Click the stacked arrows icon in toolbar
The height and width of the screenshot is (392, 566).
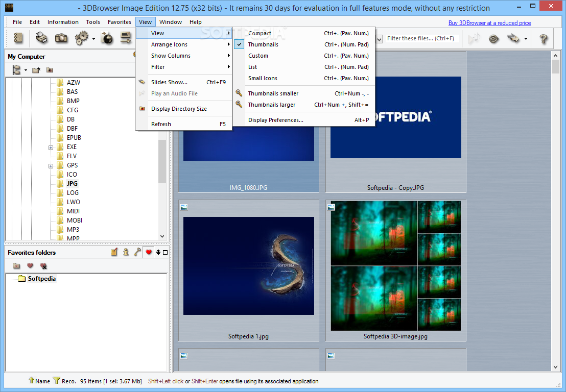point(513,38)
